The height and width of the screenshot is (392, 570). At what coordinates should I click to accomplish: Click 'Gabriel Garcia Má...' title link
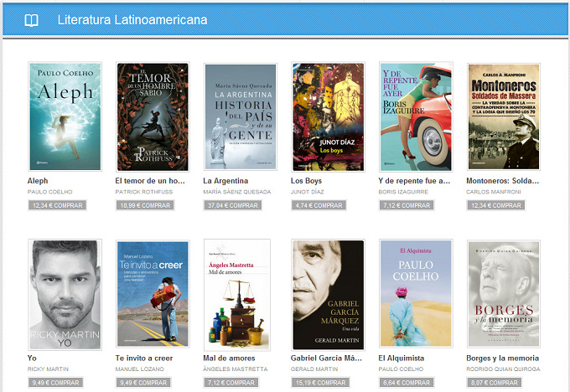[x=326, y=358]
